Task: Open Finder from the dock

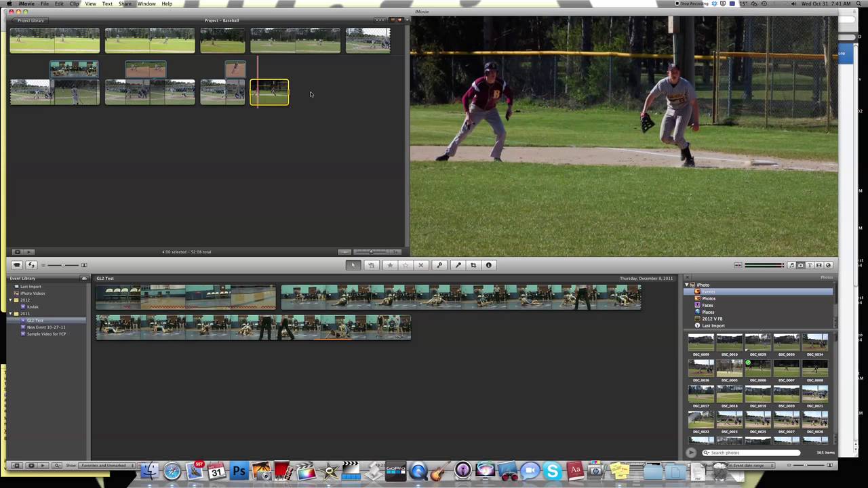Action: (150, 471)
